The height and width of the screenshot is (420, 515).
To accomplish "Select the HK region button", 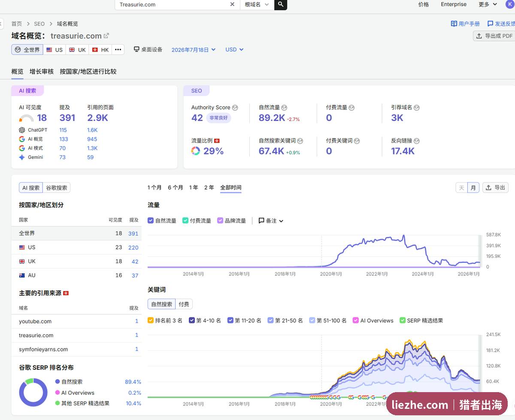I will point(100,50).
